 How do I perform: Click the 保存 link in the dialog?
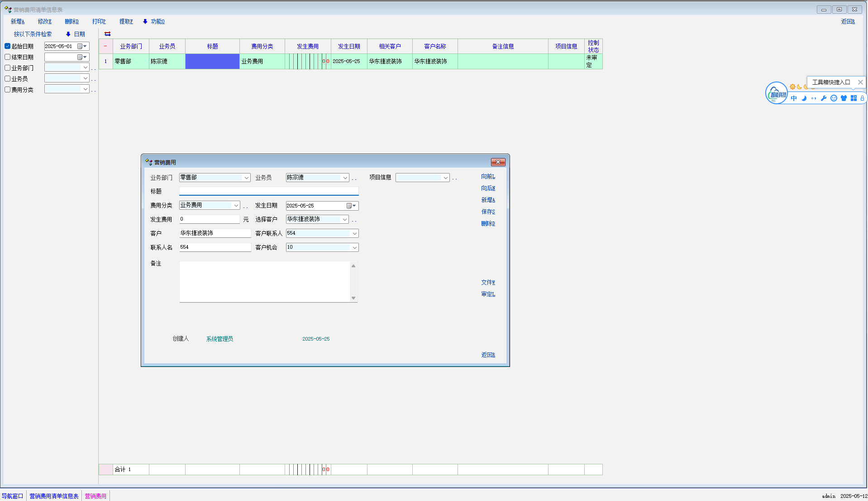click(x=488, y=212)
